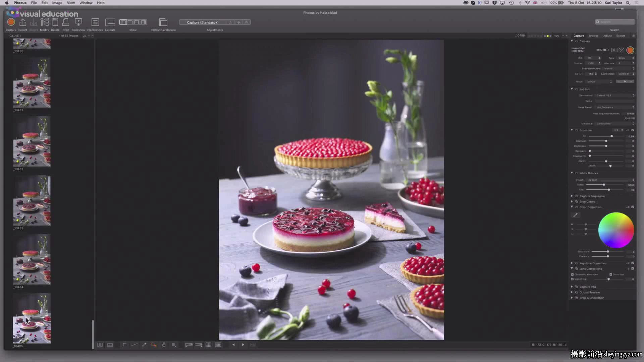
Task: Click the compare view icon in bottom toolbar
Action: pyautogui.click(x=100, y=345)
